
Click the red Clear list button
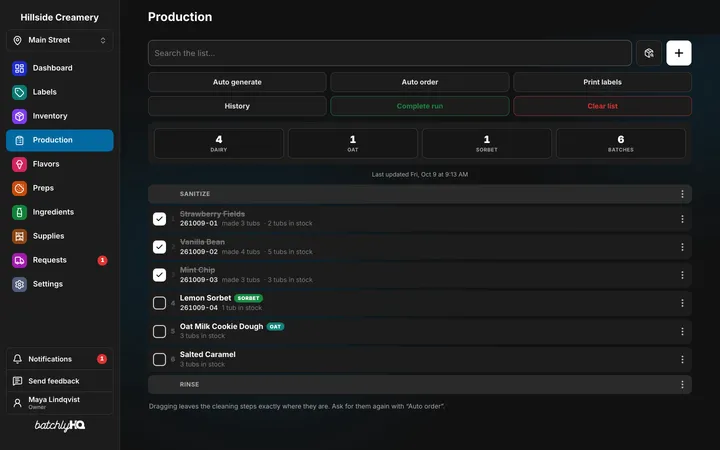(x=602, y=106)
